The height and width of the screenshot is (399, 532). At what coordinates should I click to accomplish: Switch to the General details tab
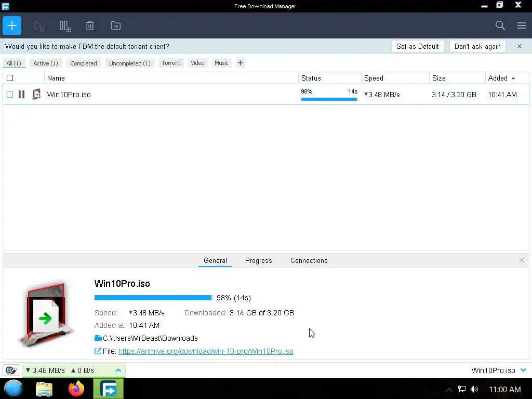coord(215,261)
